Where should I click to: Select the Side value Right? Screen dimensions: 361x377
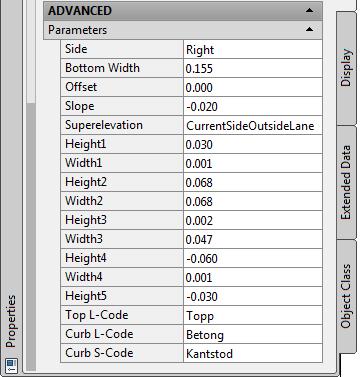tap(253, 49)
